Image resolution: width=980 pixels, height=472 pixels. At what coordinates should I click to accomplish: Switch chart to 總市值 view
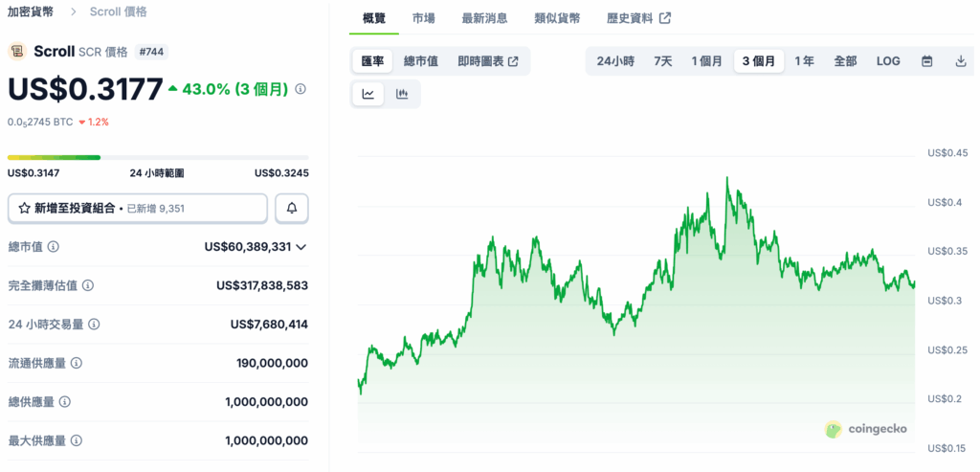[421, 61]
